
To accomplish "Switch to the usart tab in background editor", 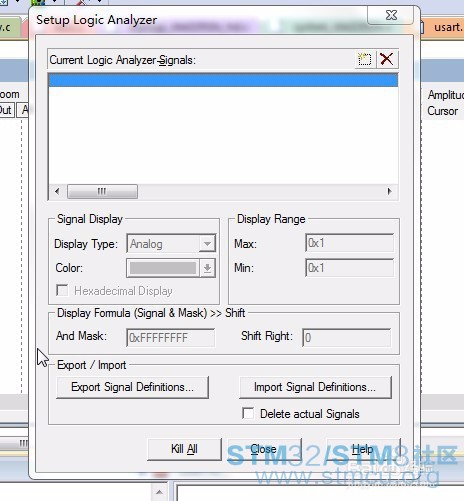I will [x=443, y=27].
